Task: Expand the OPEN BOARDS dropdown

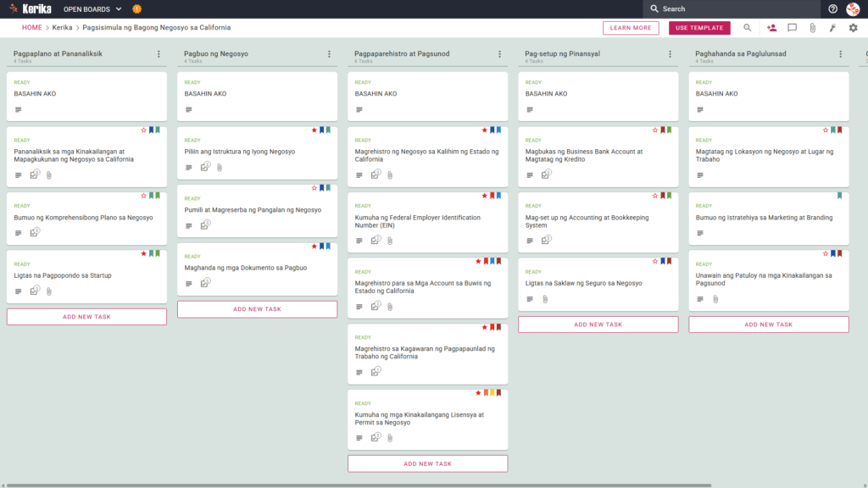Action: point(92,8)
